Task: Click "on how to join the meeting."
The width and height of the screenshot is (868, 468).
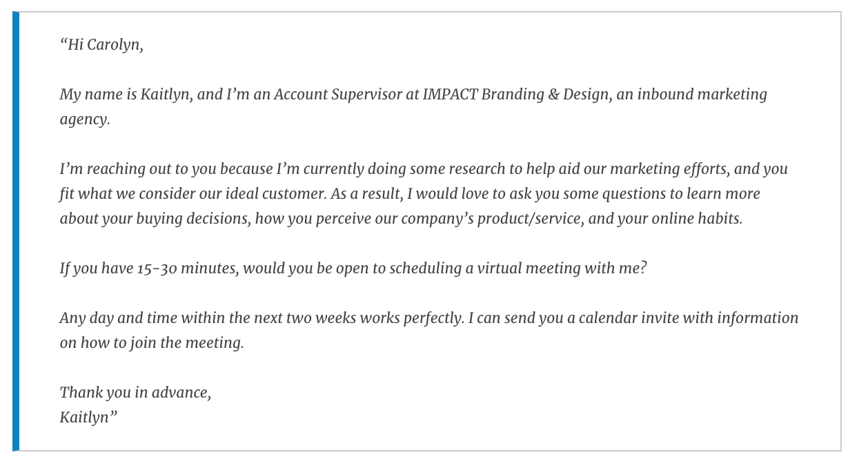Action: 152,343
